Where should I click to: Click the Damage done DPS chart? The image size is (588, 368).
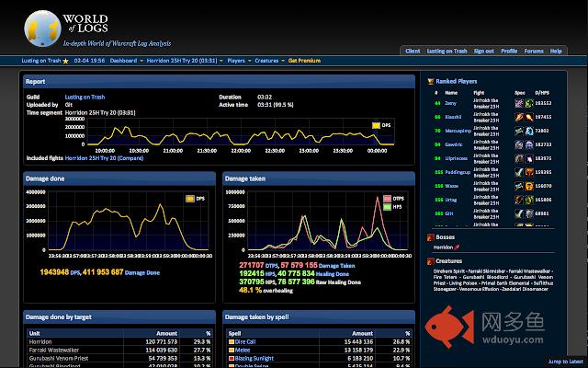coord(129,221)
